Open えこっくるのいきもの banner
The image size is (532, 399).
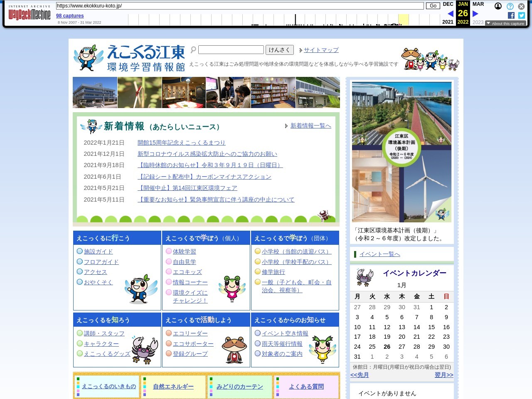[107, 387]
